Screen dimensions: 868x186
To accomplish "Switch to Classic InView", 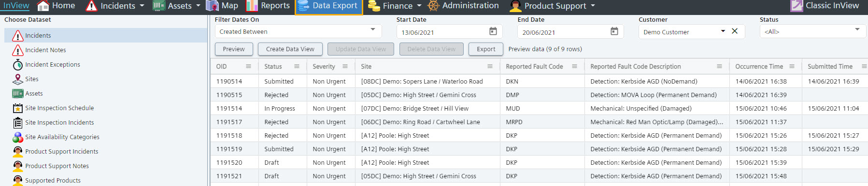I will point(825,6).
